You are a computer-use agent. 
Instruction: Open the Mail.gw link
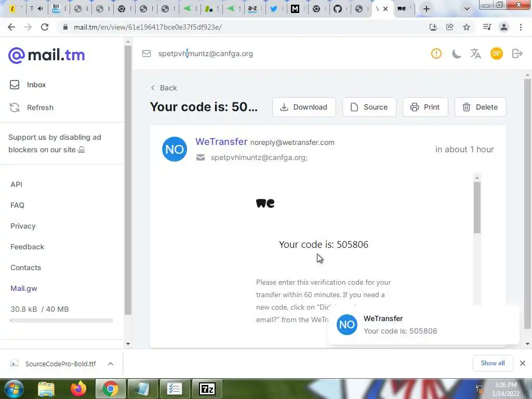tap(24, 288)
